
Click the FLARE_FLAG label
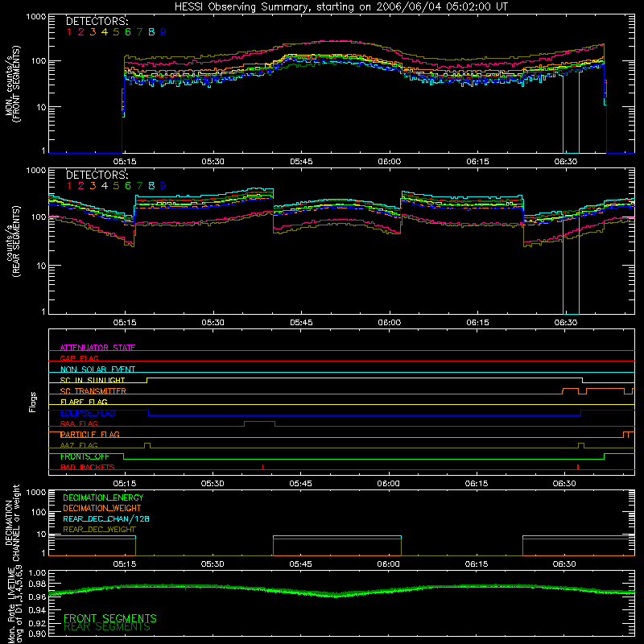[x=84, y=402]
